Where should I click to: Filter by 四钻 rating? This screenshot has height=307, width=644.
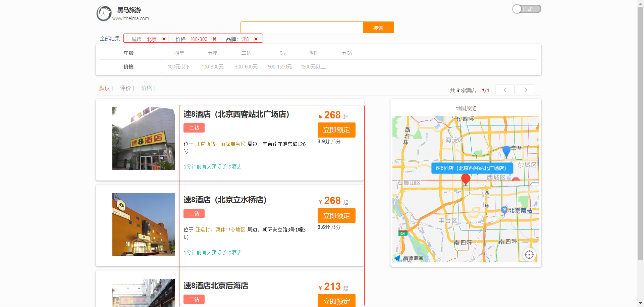click(x=313, y=53)
